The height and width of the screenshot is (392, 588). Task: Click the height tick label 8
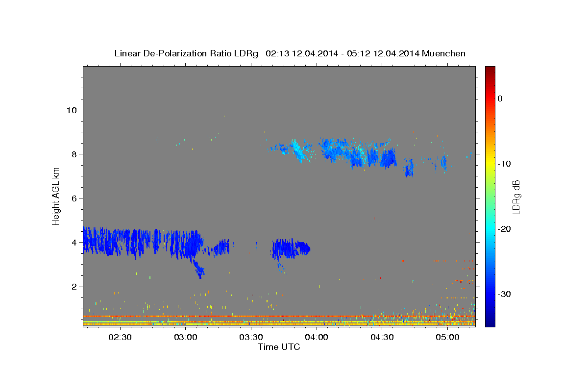(x=74, y=154)
